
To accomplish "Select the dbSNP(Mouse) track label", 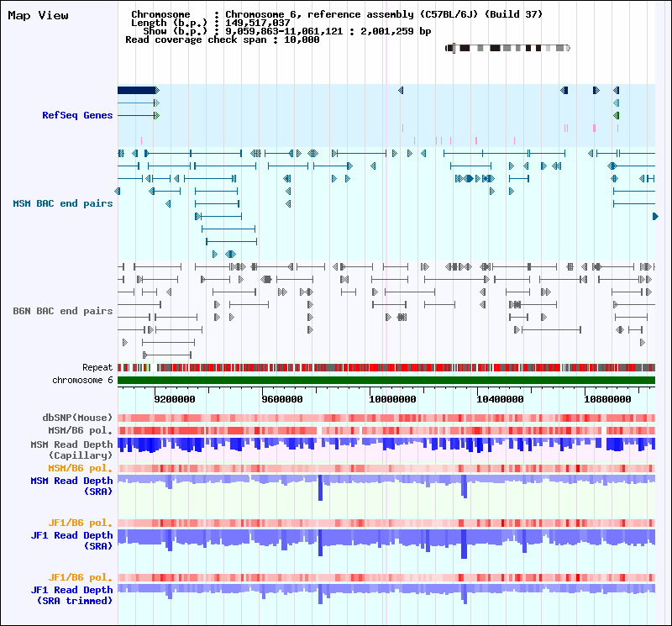I will tap(77, 418).
